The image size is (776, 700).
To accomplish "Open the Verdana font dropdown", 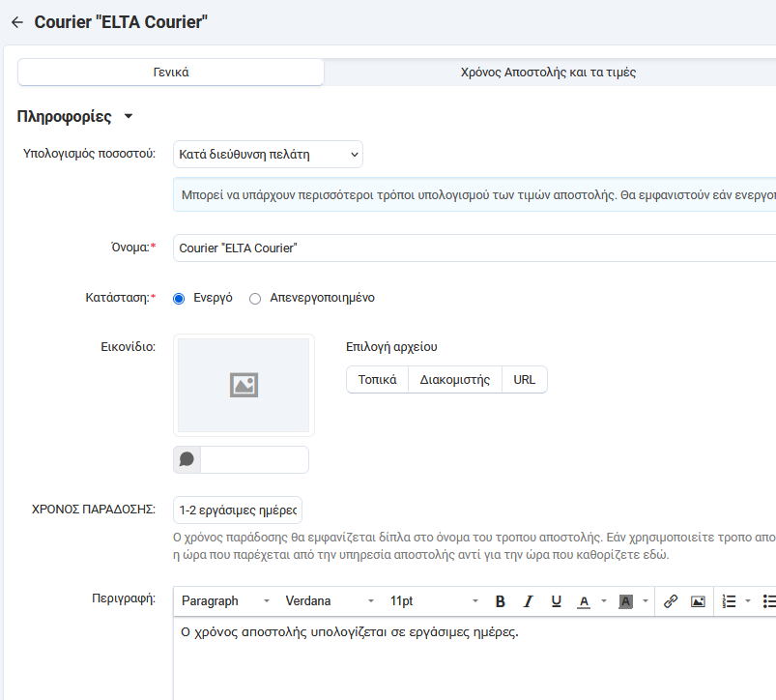I will [330, 601].
